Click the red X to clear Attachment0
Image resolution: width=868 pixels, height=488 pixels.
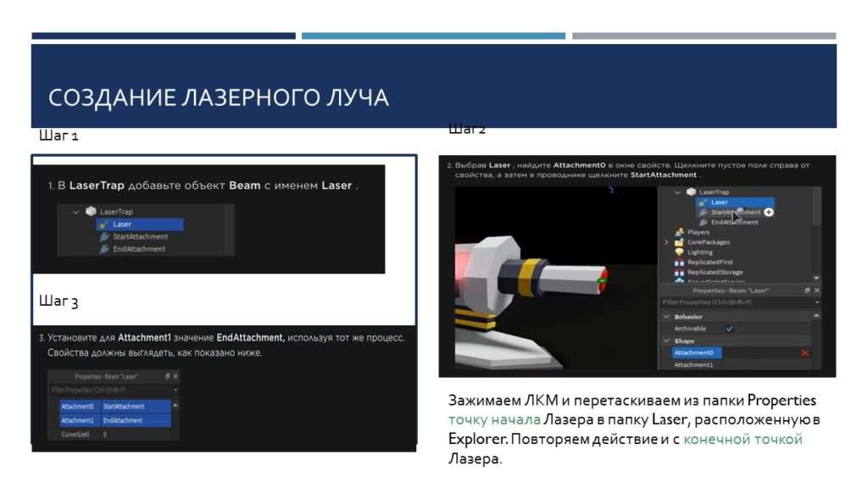click(x=804, y=352)
